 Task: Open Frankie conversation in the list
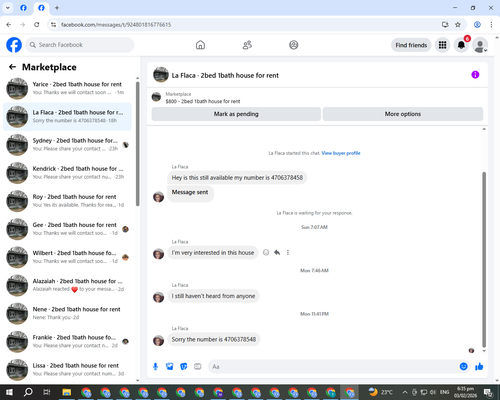click(67, 342)
